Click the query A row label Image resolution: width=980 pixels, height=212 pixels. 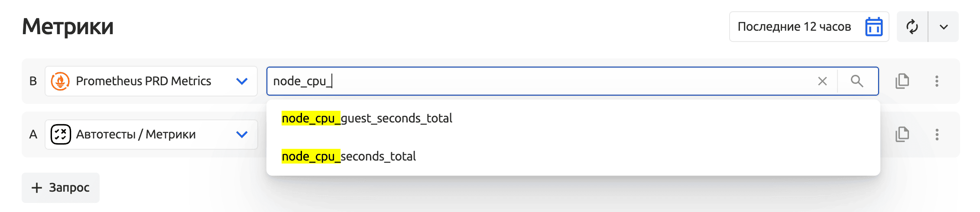33,135
